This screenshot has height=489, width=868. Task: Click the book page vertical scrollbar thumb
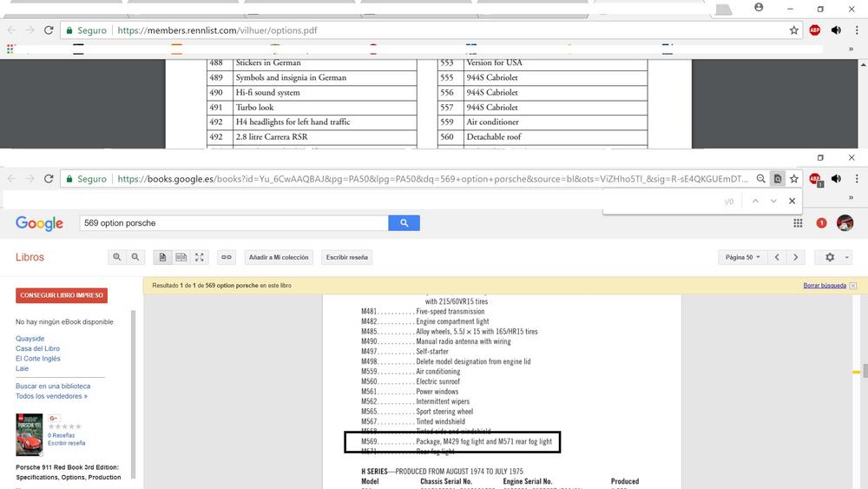[x=865, y=370]
